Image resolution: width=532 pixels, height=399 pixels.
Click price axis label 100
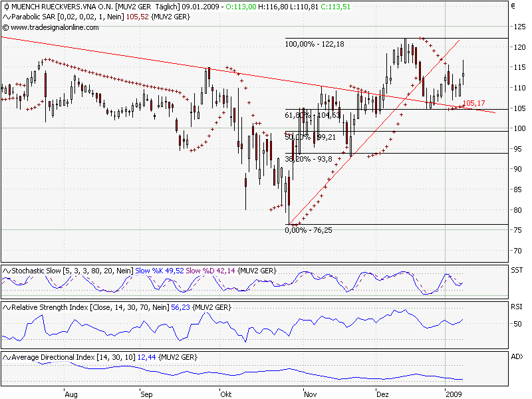(519, 128)
